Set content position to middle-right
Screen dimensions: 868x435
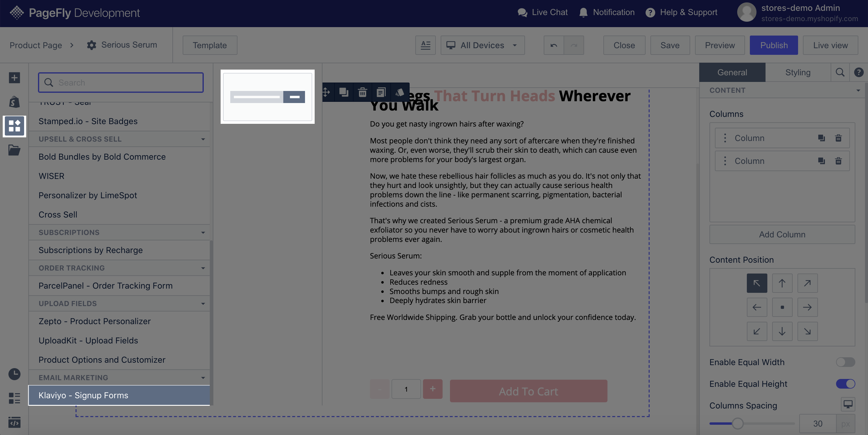(x=807, y=307)
